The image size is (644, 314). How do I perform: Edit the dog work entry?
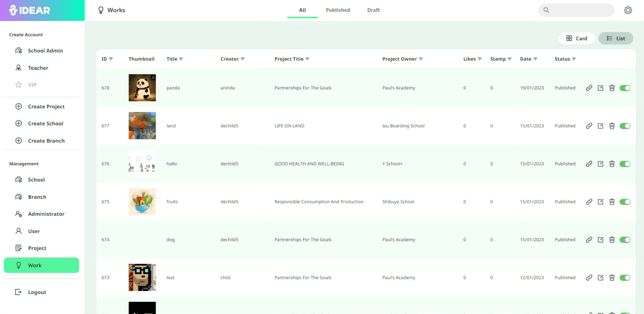coord(600,240)
